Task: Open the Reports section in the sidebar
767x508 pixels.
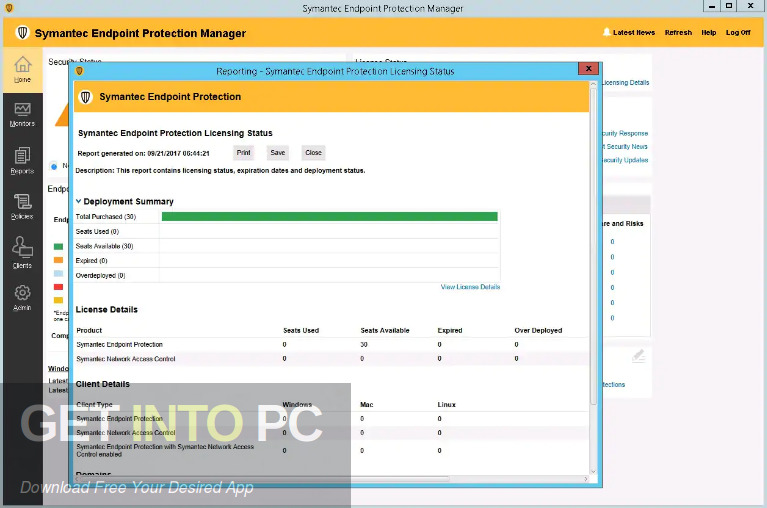Action: pyautogui.click(x=23, y=161)
